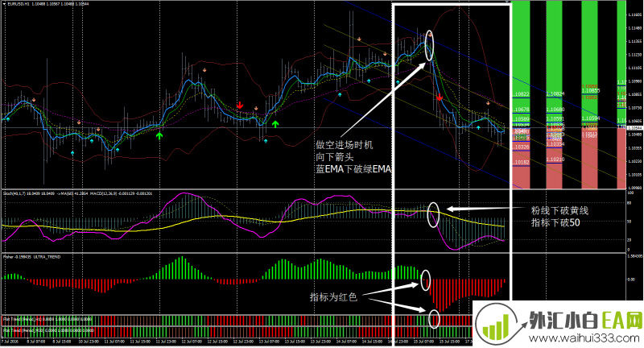This screenshot has width=644, height=348.
Task: Click the 1.10594 level label
Action: pyautogui.click(x=591, y=118)
